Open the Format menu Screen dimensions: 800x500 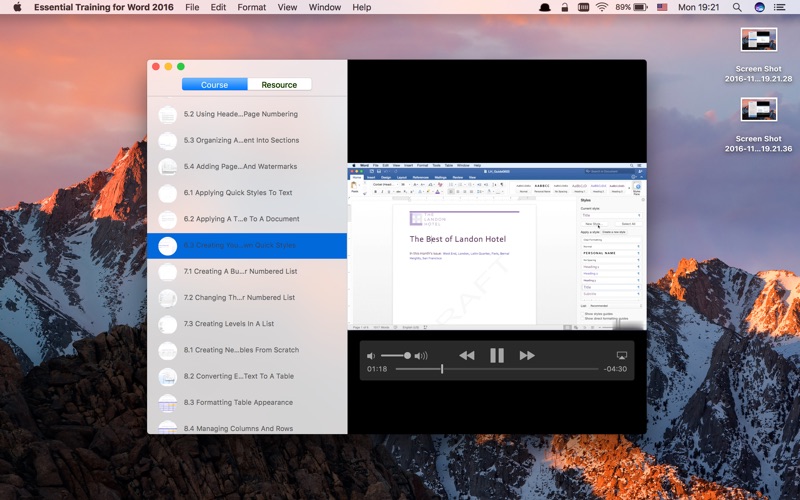252,7
